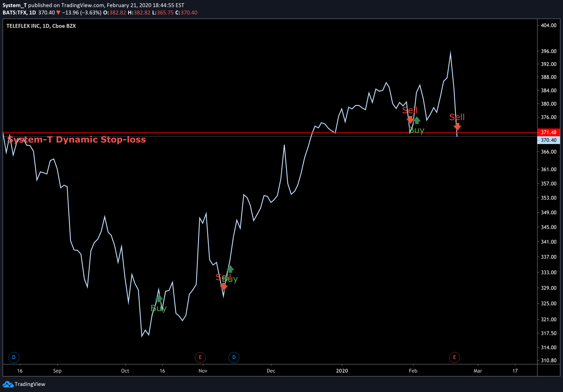Image resolution: width=563 pixels, height=392 pixels.
Task: Click the earnings marker in late February
Action: coord(454,357)
